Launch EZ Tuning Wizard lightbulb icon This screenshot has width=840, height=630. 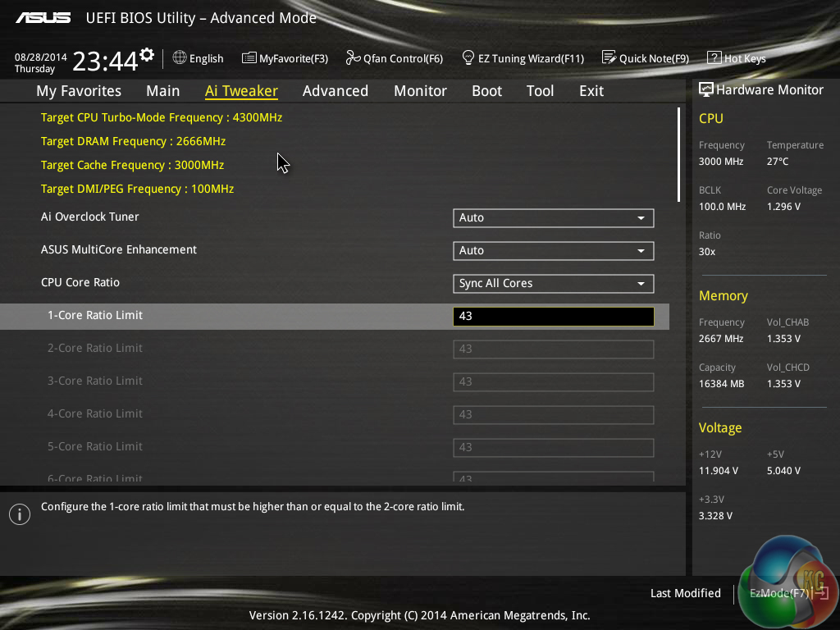click(x=468, y=57)
